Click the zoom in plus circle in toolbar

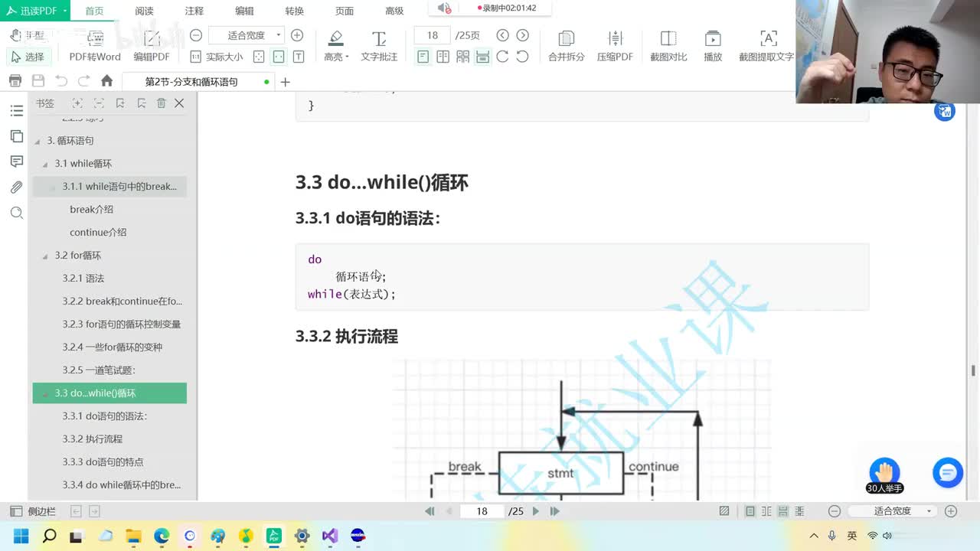point(297,35)
